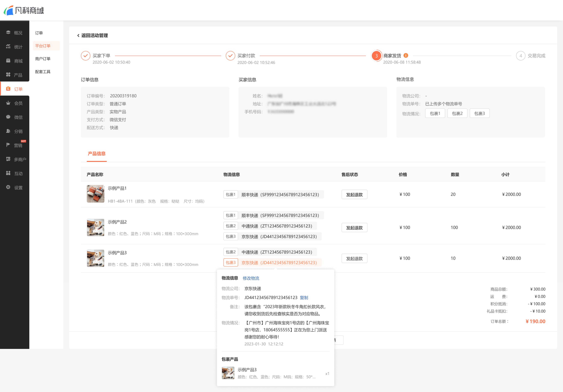The width and height of the screenshot is (563, 392).
Task: Click the orange info icon beside 商家发货
Action: (406, 55)
